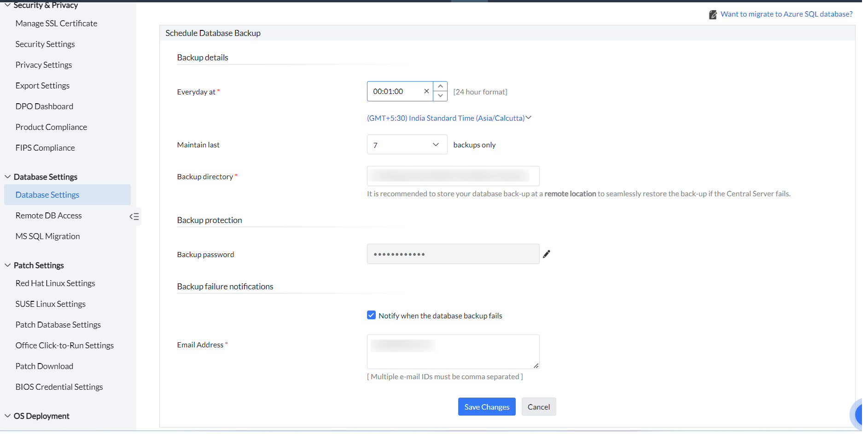This screenshot has height=434, width=868.
Task: Collapse the Database Settings section
Action: (x=8, y=177)
